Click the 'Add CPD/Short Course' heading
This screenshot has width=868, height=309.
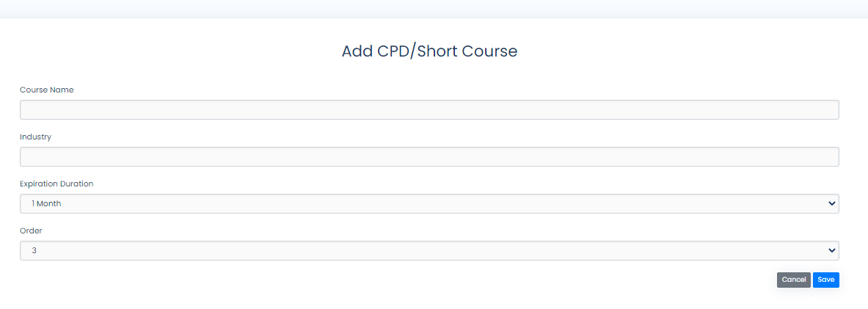pyautogui.click(x=429, y=51)
